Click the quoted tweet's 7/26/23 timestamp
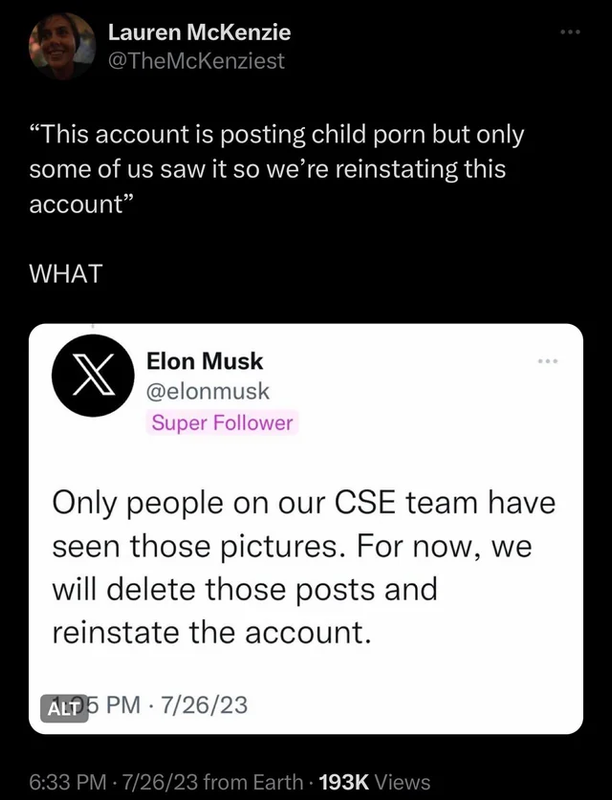This screenshot has height=800, width=612. 204,705
